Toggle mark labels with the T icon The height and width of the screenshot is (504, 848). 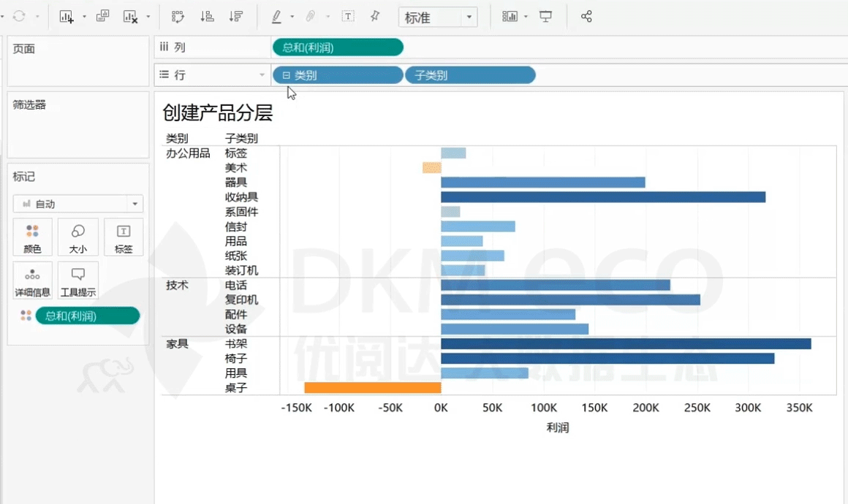(x=348, y=17)
